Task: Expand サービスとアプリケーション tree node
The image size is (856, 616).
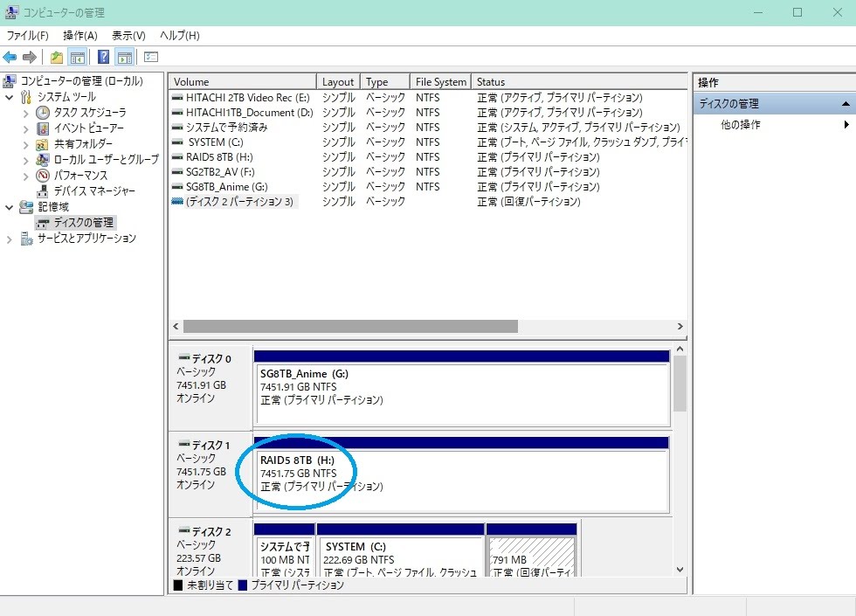Action: click(10, 239)
